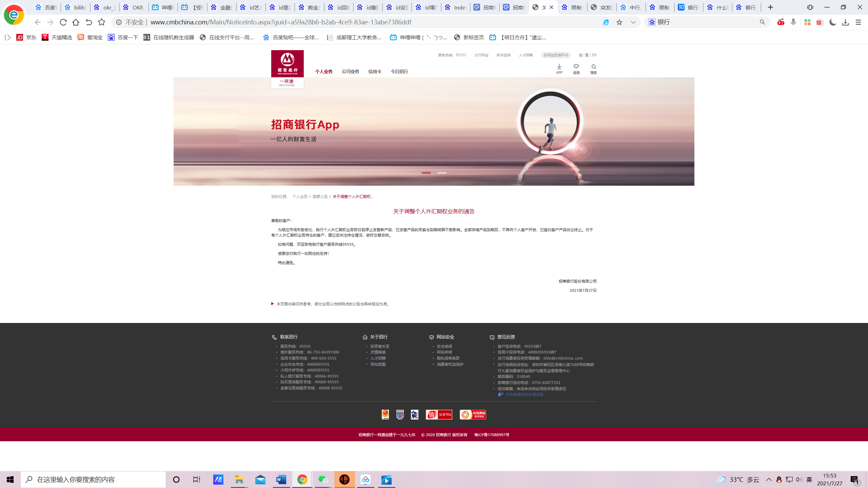Open WeChat from the taskbar

(x=323, y=480)
